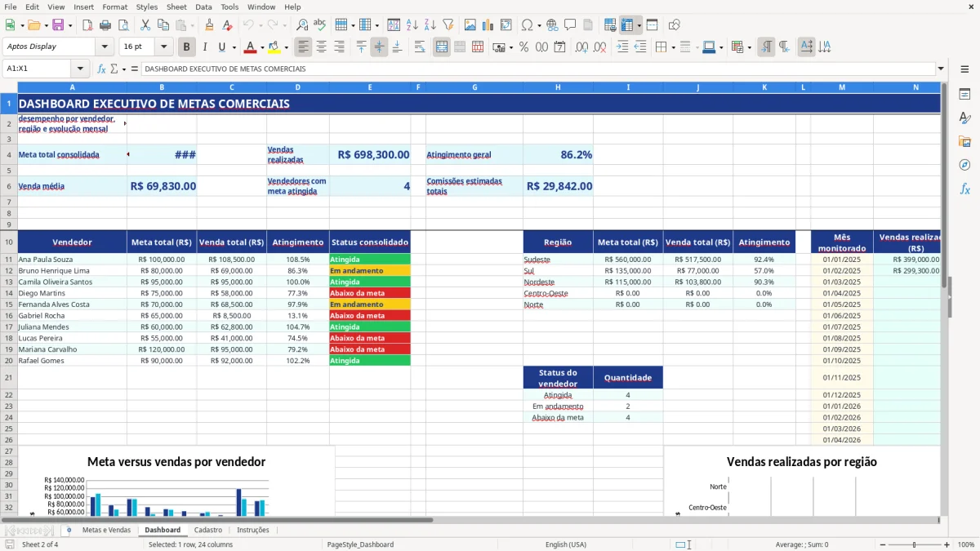Screen dimensions: 980x551
Task: Open Find and Replace
Action: pyautogui.click(x=301, y=25)
